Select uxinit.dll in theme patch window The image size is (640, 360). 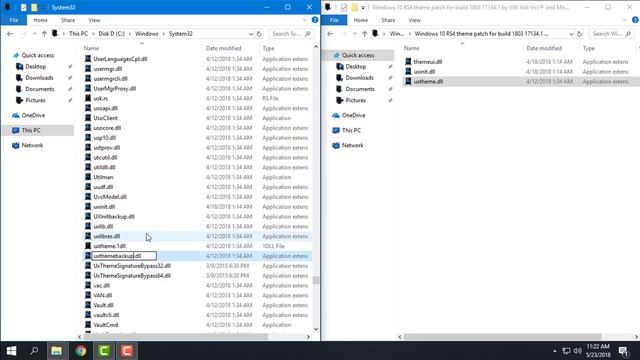pyautogui.click(x=424, y=71)
